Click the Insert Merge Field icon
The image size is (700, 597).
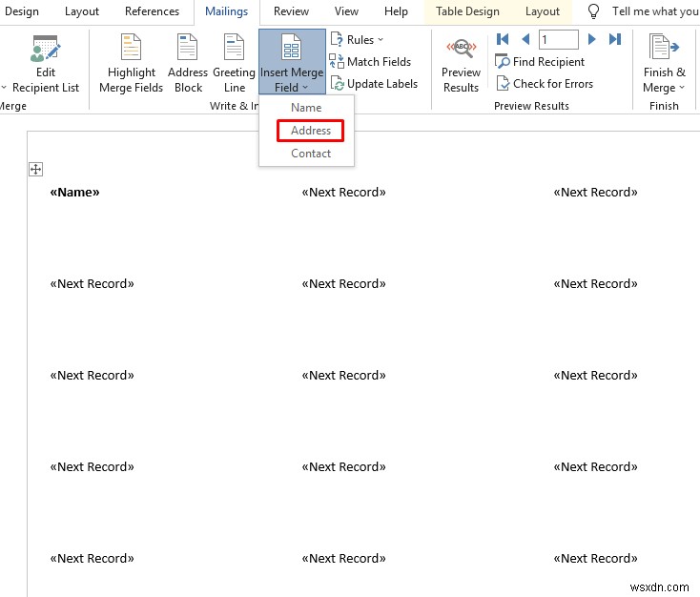[x=291, y=48]
